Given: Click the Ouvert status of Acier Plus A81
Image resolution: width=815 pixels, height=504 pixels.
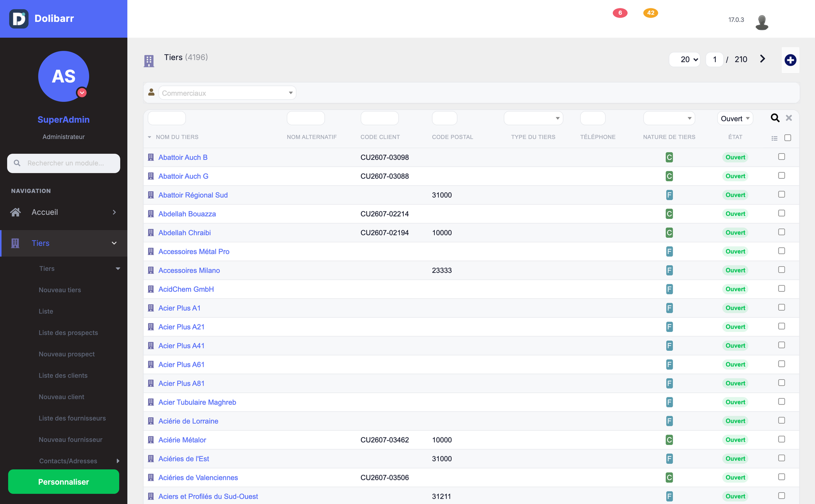Looking at the screenshot, I should click(735, 383).
